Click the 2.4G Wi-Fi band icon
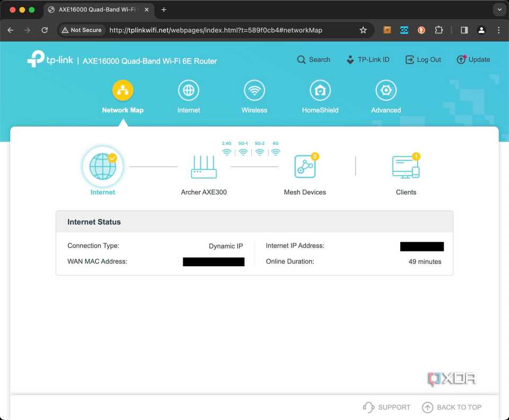Image resolution: width=509 pixels, height=420 pixels. click(x=226, y=152)
